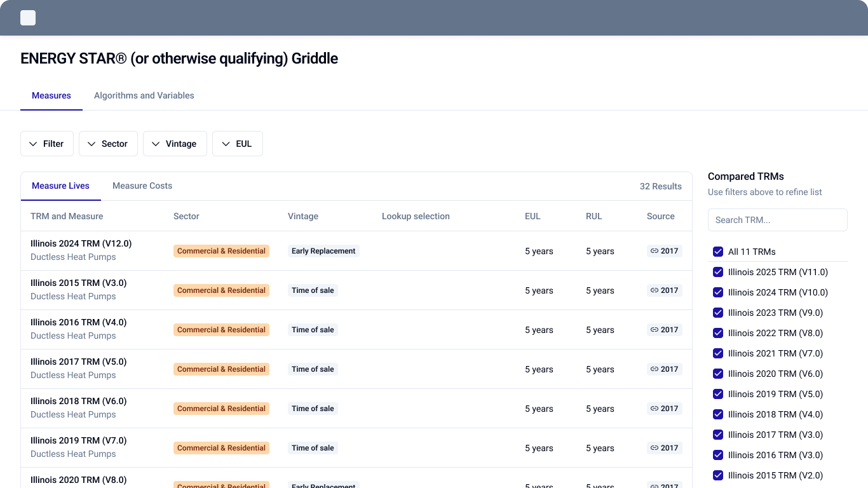Toggle Illinois 2015 TRM (V2.0) checkbox
Image resolution: width=868 pixels, height=488 pixels.
[718, 475]
